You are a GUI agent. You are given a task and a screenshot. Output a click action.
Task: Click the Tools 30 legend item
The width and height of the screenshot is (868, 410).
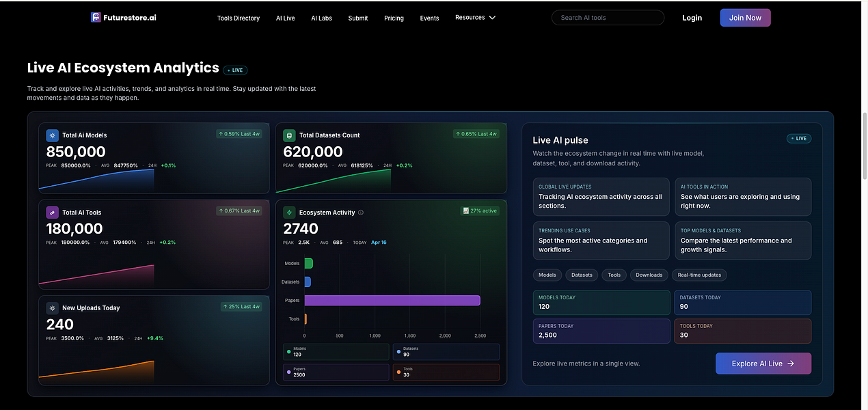[446, 372]
